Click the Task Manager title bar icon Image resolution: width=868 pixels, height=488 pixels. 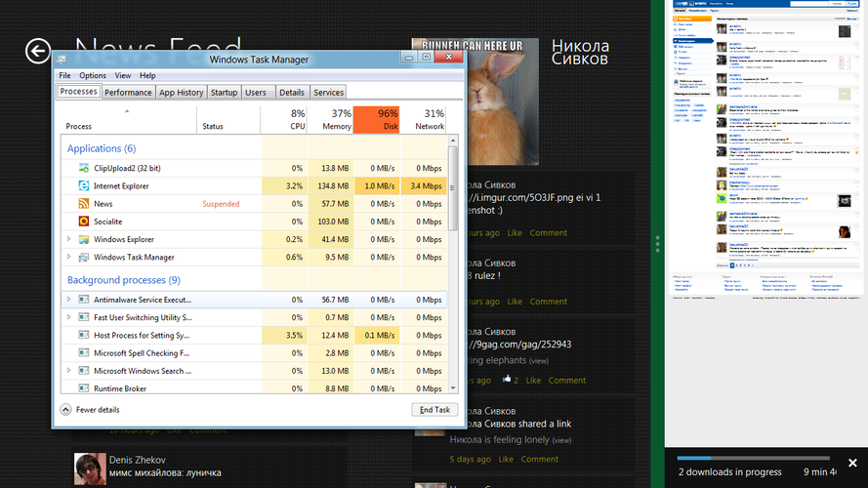pyautogui.click(x=61, y=60)
